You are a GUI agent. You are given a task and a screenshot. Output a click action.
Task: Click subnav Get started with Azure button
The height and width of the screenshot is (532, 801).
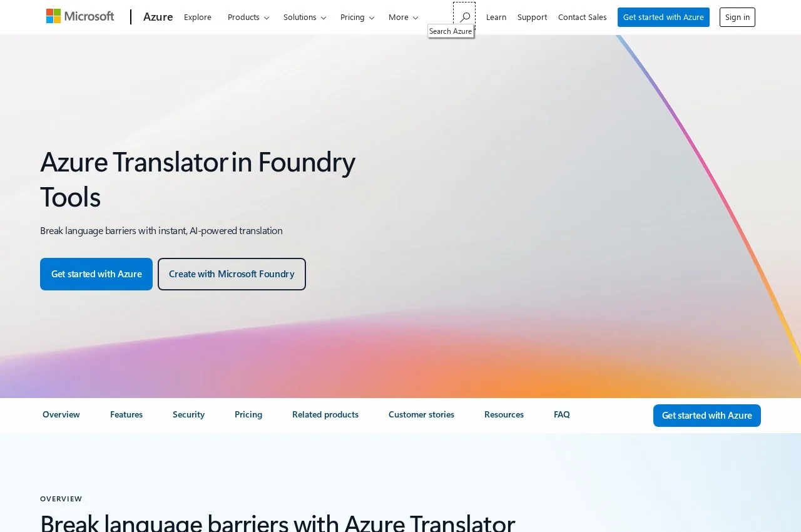(x=707, y=416)
